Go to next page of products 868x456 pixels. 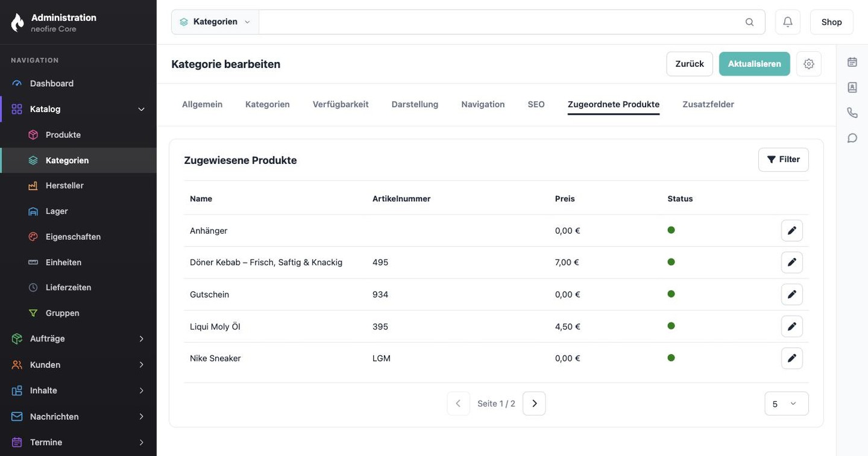click(x=534, y=404)
